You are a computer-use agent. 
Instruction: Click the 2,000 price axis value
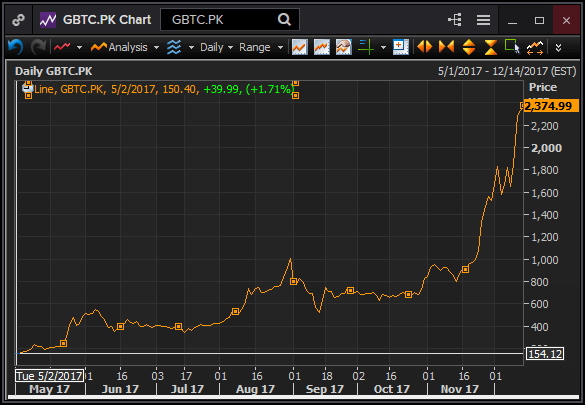tap(547, 148)
